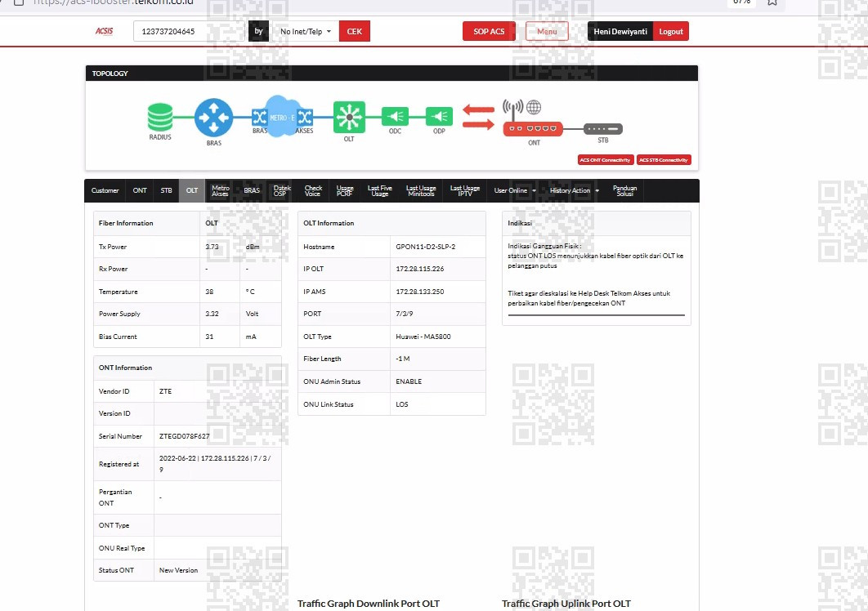Click Tx Power value 3.73
The width and height of the screenshot is (868, 611).
(x=212, y=247)
